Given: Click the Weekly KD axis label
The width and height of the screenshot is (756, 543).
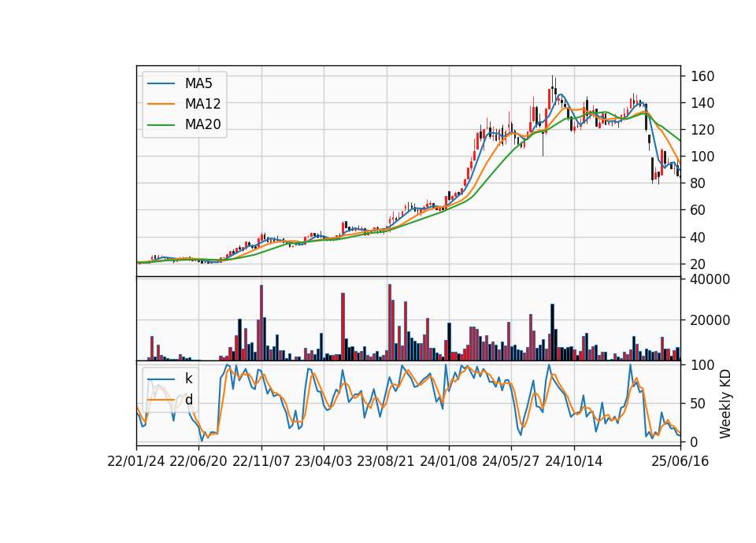Looking at the screenshot, I should 725,404.
